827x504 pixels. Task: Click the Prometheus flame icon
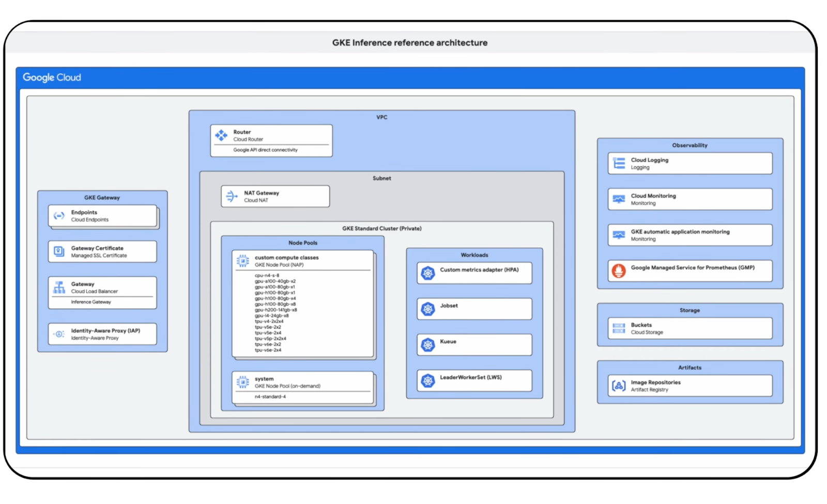(x=619, y=271)
